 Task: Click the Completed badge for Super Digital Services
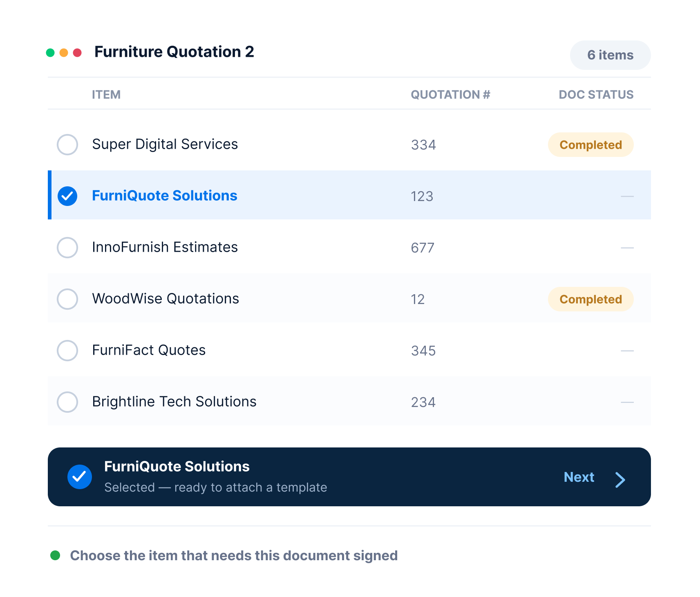tap(591, 145)
